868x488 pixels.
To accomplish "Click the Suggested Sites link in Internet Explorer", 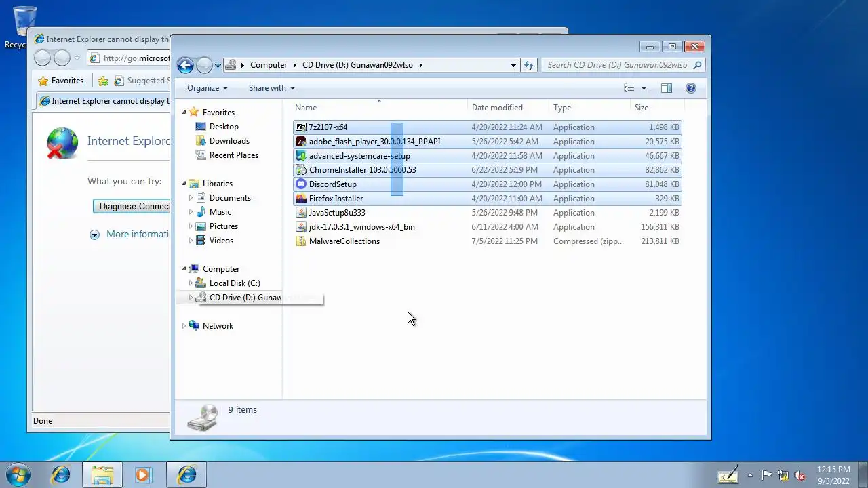I will (141, 81).
